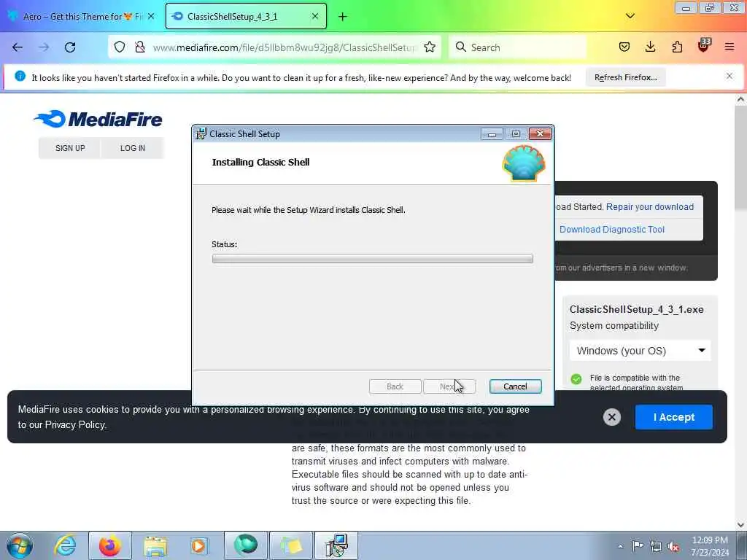Screen dimensions: 747x560
Task: Open the tracking protection shield icon
Action: pos(120,47)
